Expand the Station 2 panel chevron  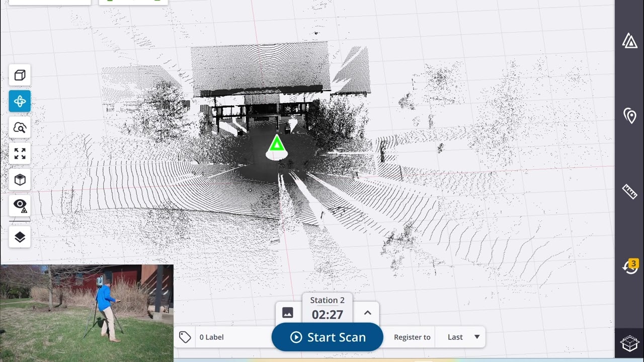point(367,313)
